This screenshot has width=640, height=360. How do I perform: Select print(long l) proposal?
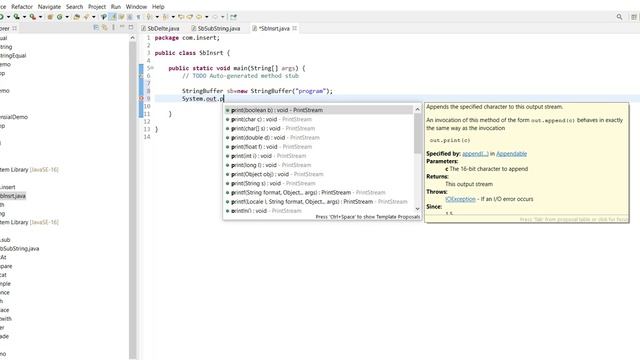319,165
